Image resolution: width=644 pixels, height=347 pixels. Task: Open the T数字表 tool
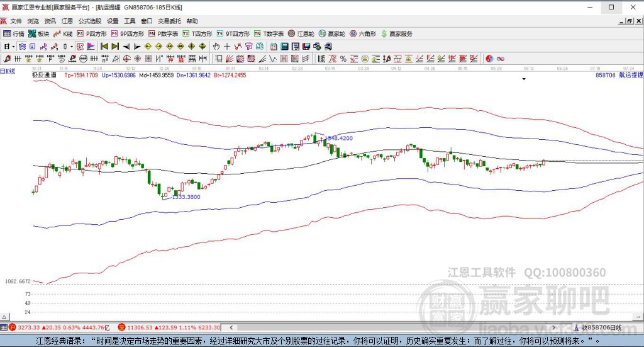click(x=269, y=34)
